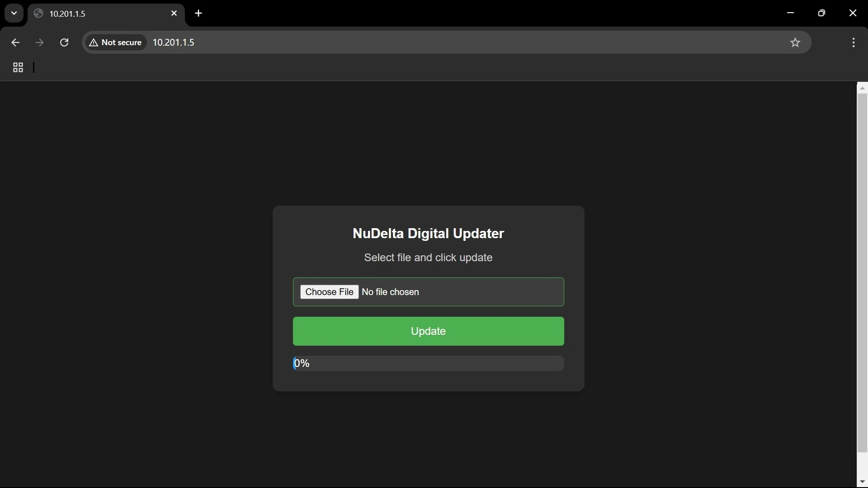The height and width of the screenshot is (488, 868).
Task: Minimize the browser window
Action: (791, 13)
